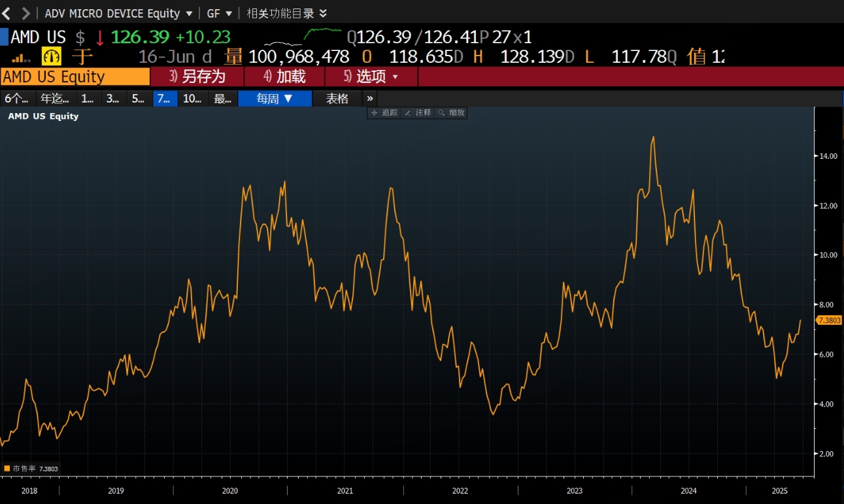Click the small orange bars signal icon
Viewport: 844px width, 504px height.
coord(22,58)
